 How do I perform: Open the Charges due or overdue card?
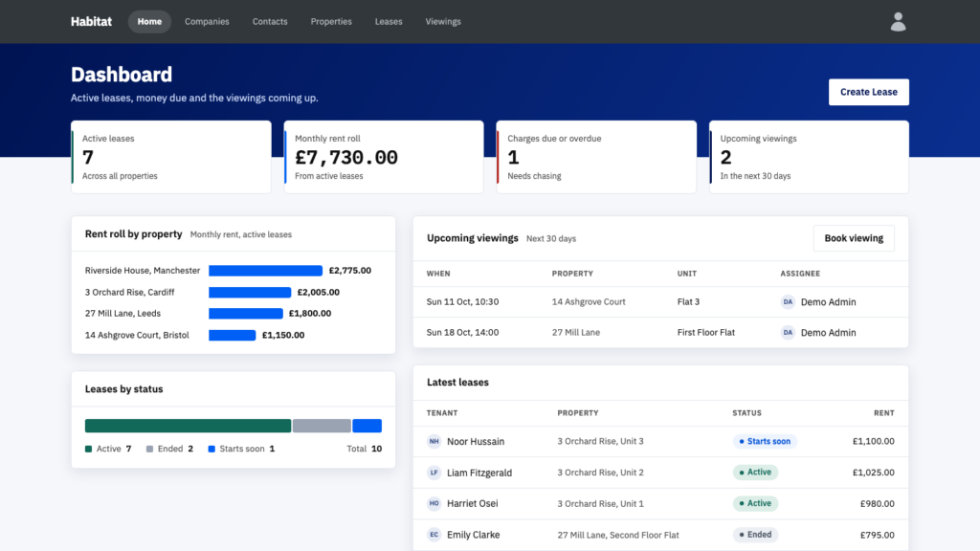(596, 157)
